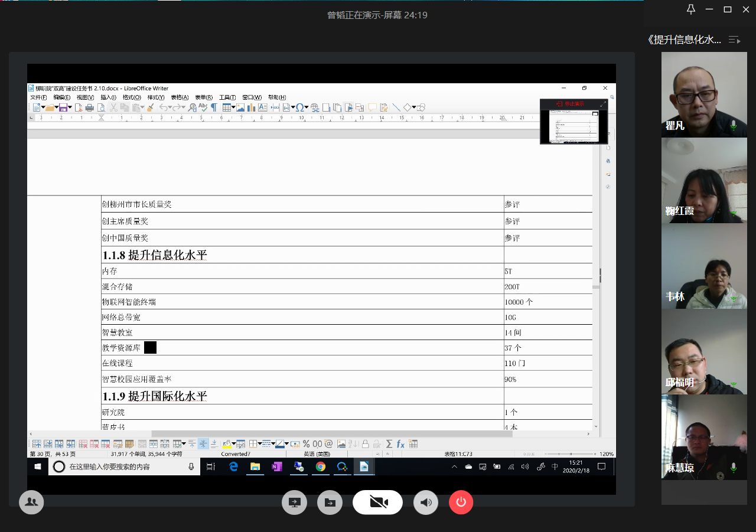756x532 pixels.
Task: Click the file transfer folder button
Action: pos(330,502)
